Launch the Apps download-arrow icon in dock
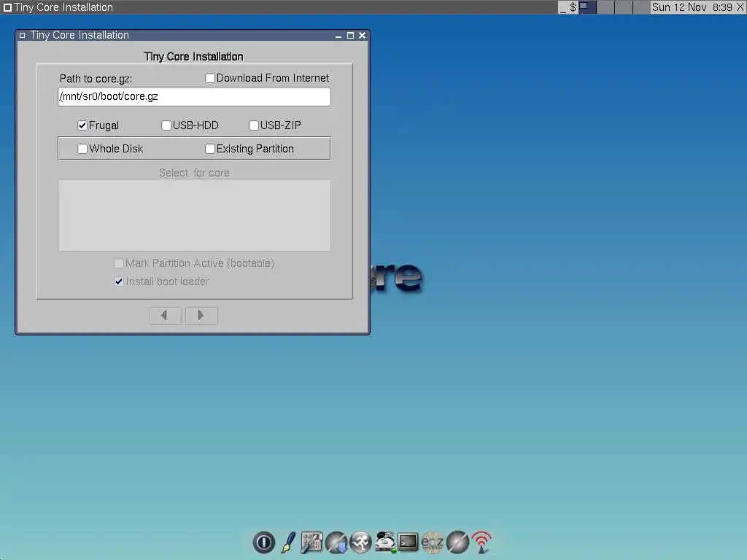This screenshot has height=560, width=747. tap(336, 542)
